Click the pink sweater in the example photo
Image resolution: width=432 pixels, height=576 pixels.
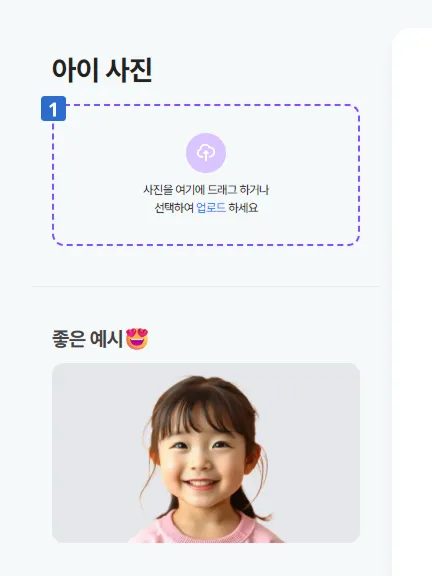(x=206, y=529)
